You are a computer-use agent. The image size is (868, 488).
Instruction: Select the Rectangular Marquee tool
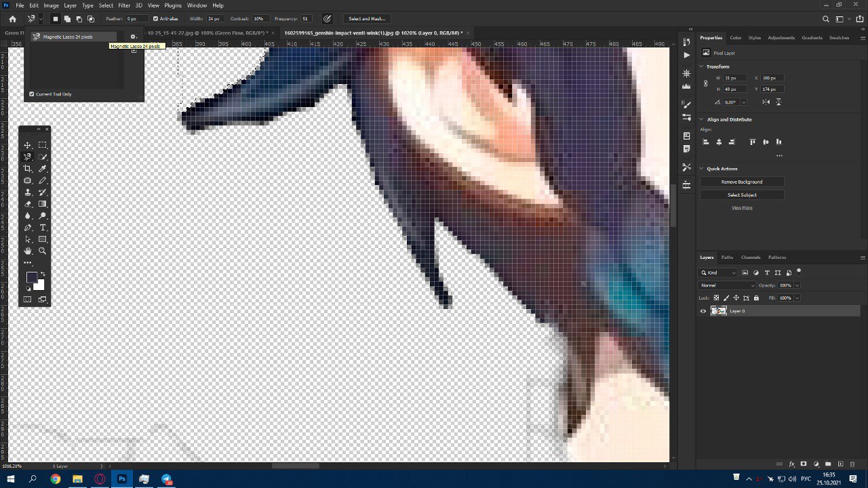pyautogui.click(x=43, y=145)
